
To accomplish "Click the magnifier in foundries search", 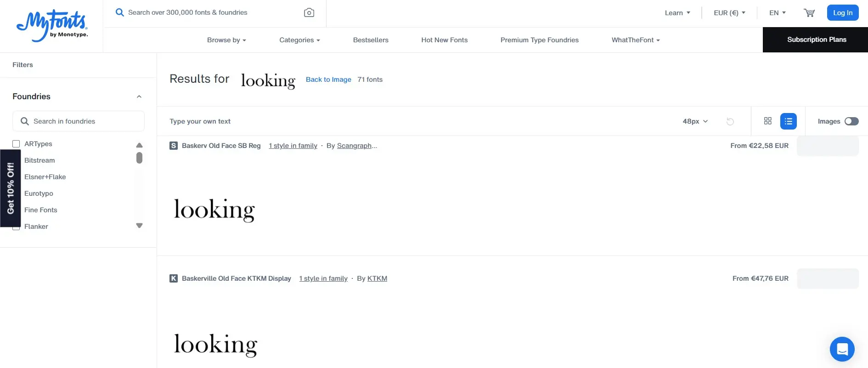I will pos(25,121).
